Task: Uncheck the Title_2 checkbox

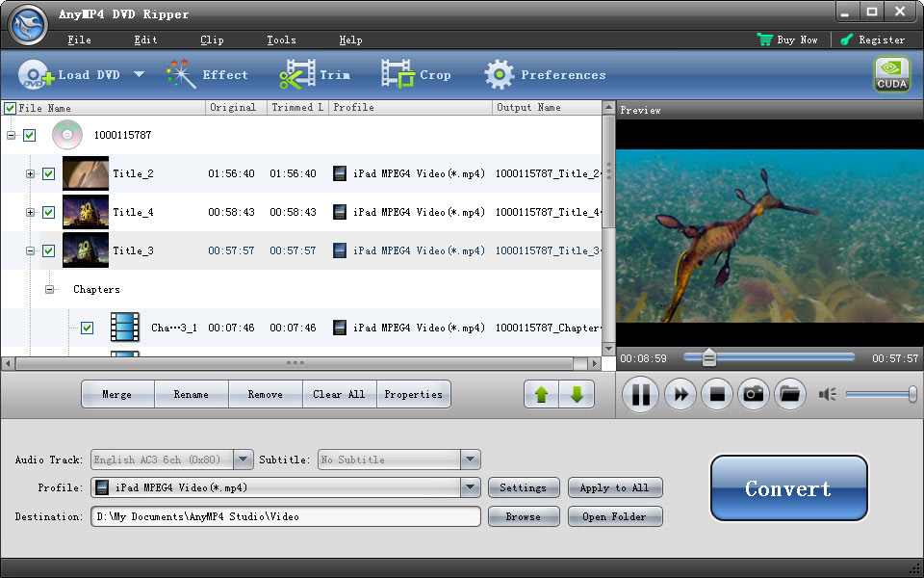Action: 49,174
